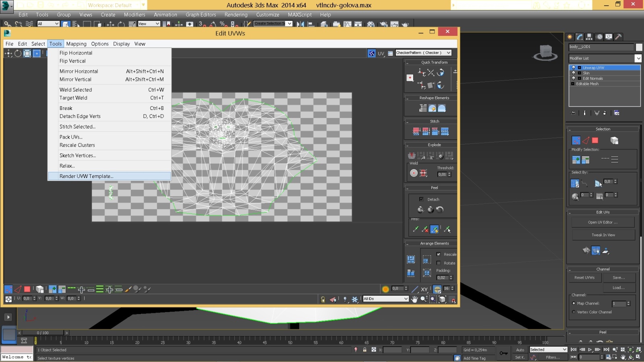Select the Move UV tool icon
The height and width of the screenshot is (362, 644).
[8, 53]
